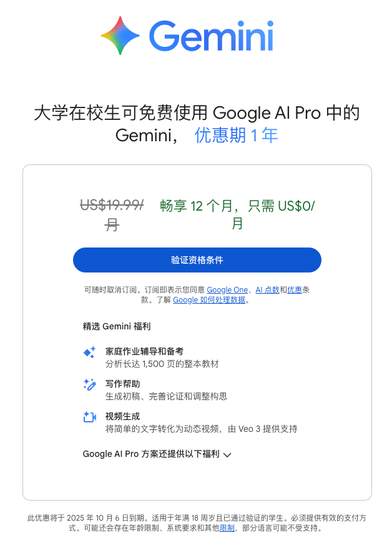Click the green 畅享 12 个月 offer text
Screen dimensions: 392x545
click(237, 214)
